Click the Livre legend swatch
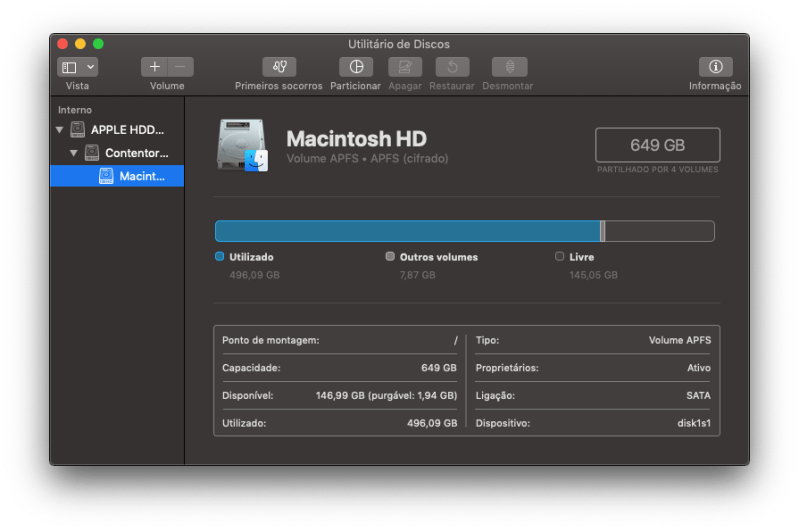This screenshot has height=531, width=799. coord(560,256)
